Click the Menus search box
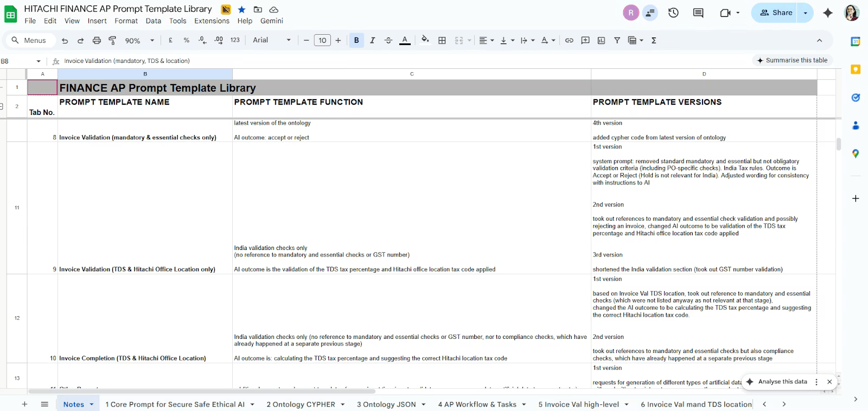Viewport: 868px width, 411px height. 30,40
